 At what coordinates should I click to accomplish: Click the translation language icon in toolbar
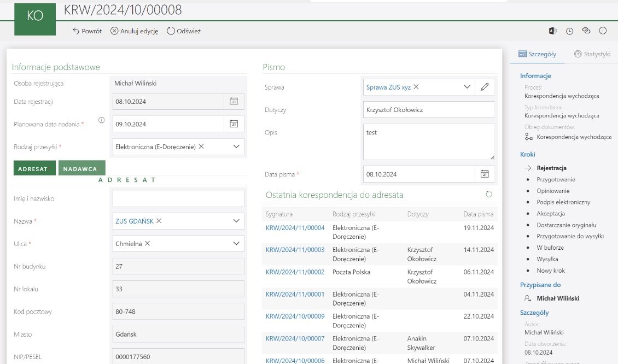click(x=552, y=31)
